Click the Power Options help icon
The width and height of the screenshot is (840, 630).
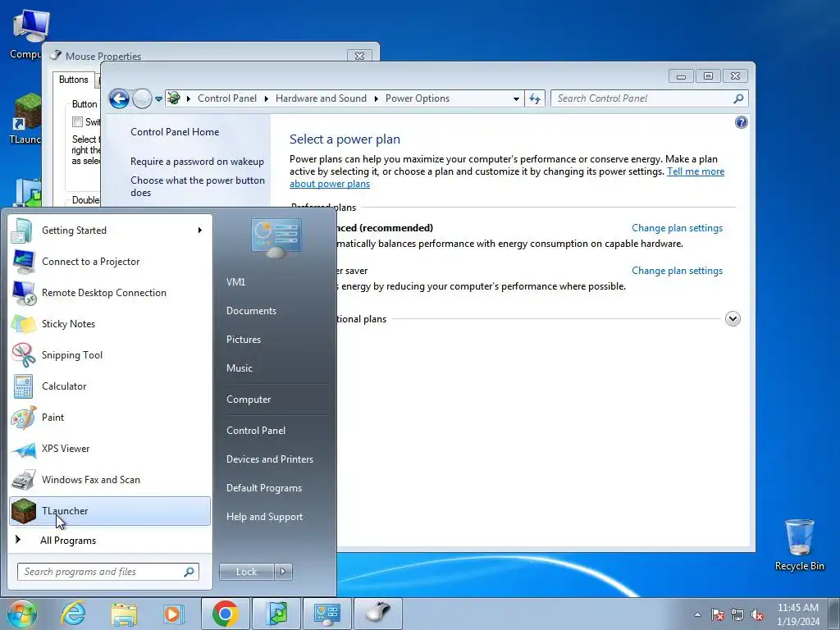coord(742,123)
